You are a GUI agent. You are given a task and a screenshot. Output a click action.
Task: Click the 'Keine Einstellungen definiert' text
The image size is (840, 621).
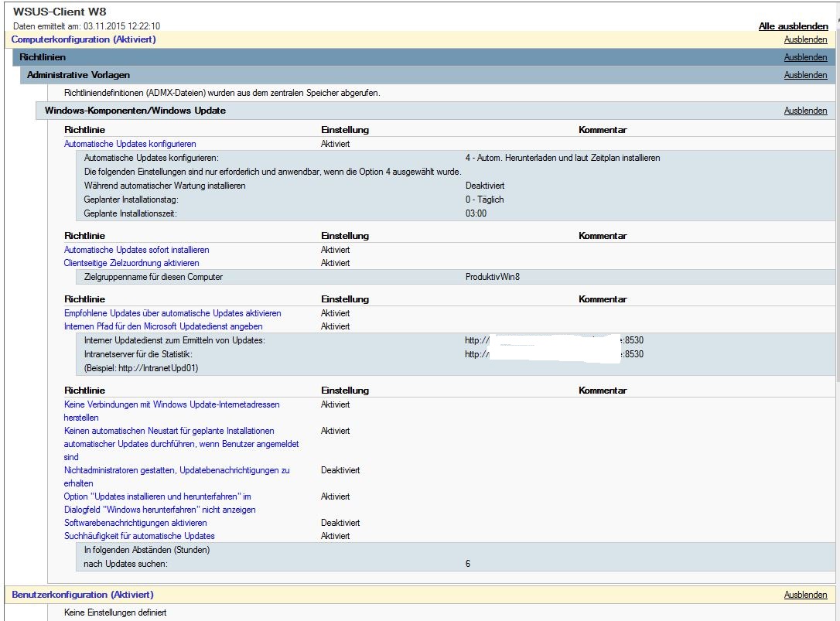coord(115,612)
